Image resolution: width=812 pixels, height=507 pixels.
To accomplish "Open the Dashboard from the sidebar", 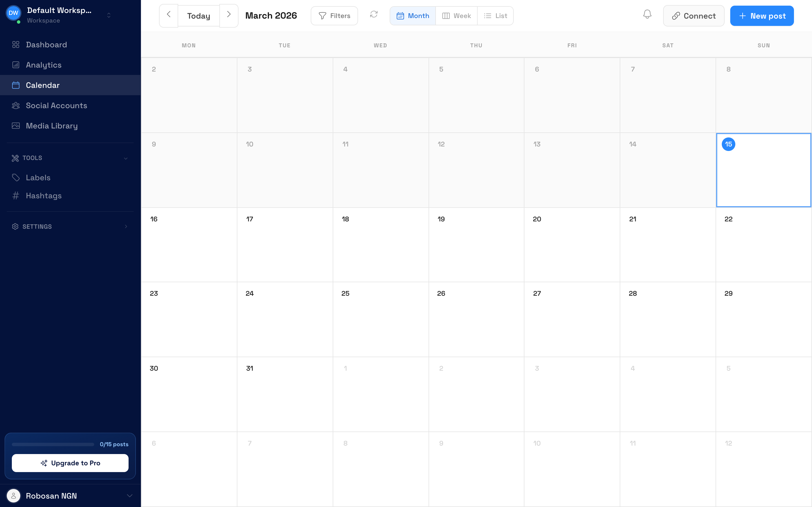I will 46,45.
